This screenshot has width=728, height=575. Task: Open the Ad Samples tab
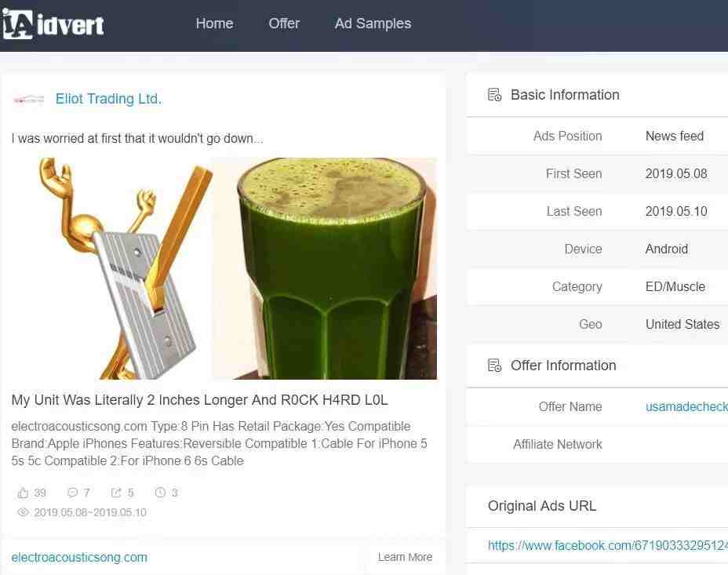tap(373, 24)
